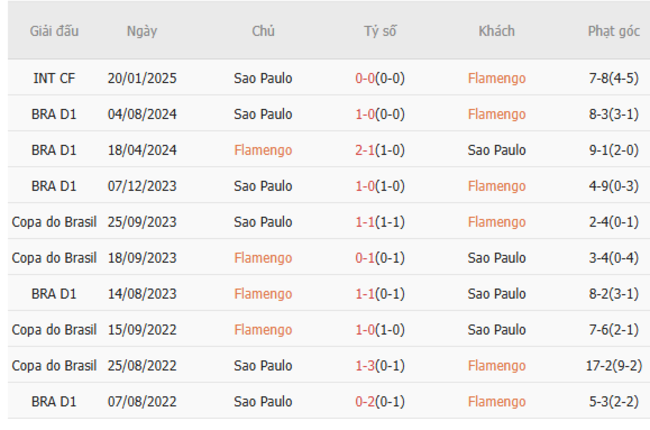The image size is (650, 430).
Task: Open the 0-2 score from 07/08/2022
Action: tap(366, 402)
